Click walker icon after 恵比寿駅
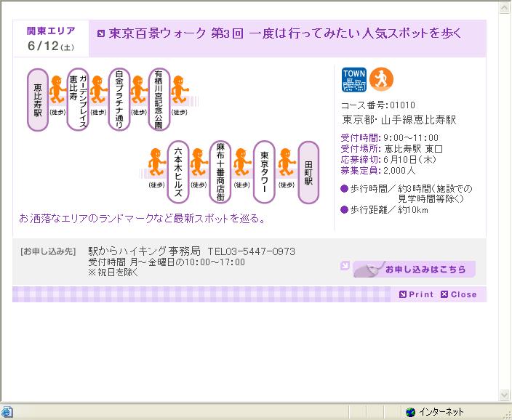This screenshot has width=512, height=420. coord(57,90)
